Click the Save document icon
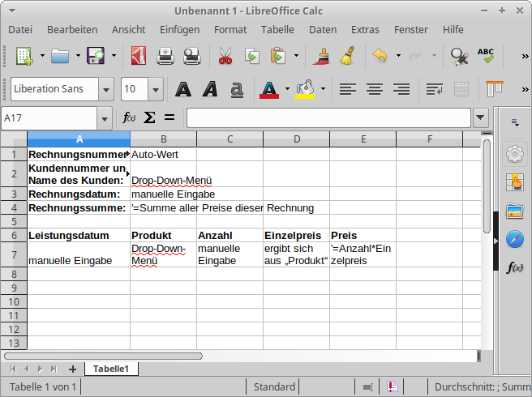Screen dimensions: 532x397 click(x=96, y=57)
